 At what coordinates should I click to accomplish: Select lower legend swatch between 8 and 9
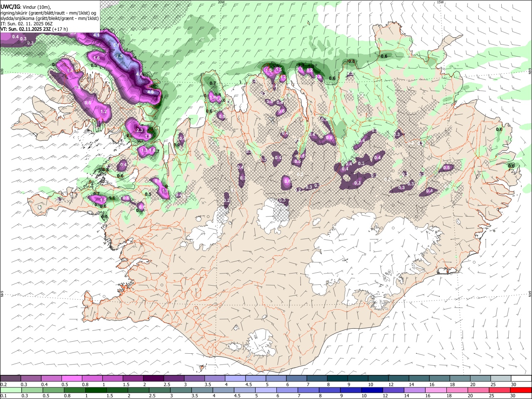pos(329,390)
